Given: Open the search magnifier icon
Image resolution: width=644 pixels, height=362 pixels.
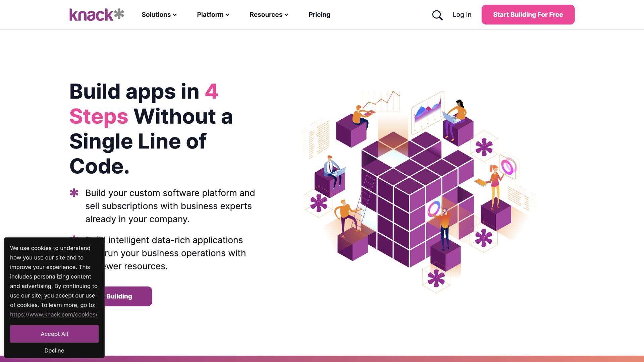Looking at the screenshot, I should 437,15.
